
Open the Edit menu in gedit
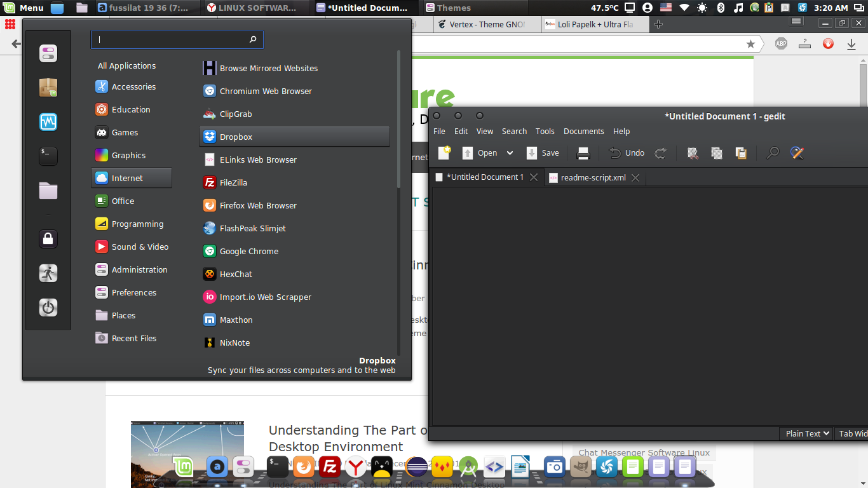point(461,132)
